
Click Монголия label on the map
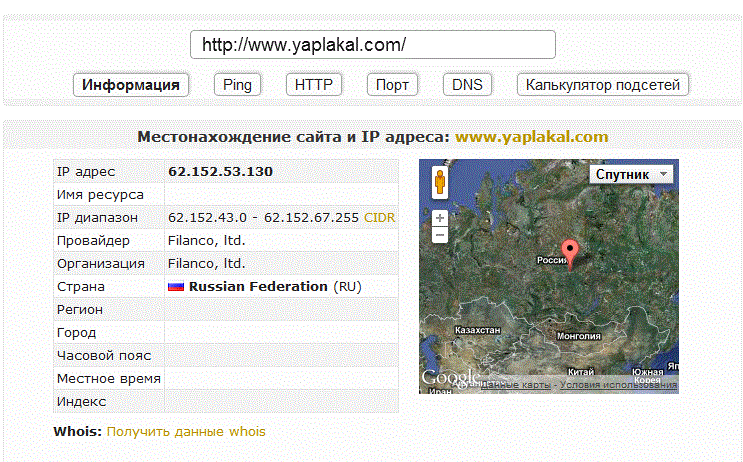(579, 336)
